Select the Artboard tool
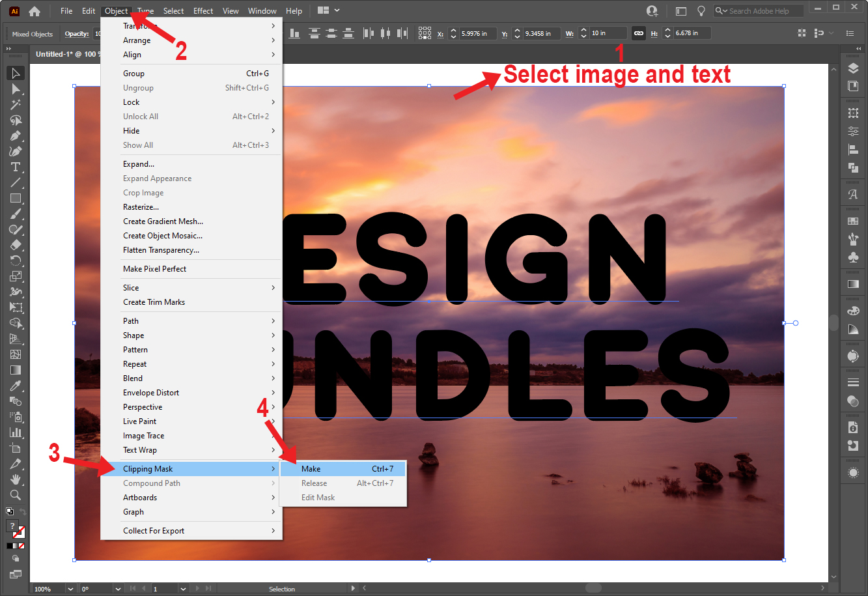Viewport: 868px width, 596px height. click(16, 448)
